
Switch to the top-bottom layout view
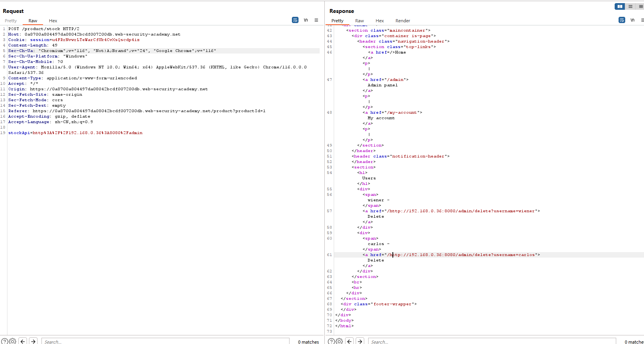(630, 6)
